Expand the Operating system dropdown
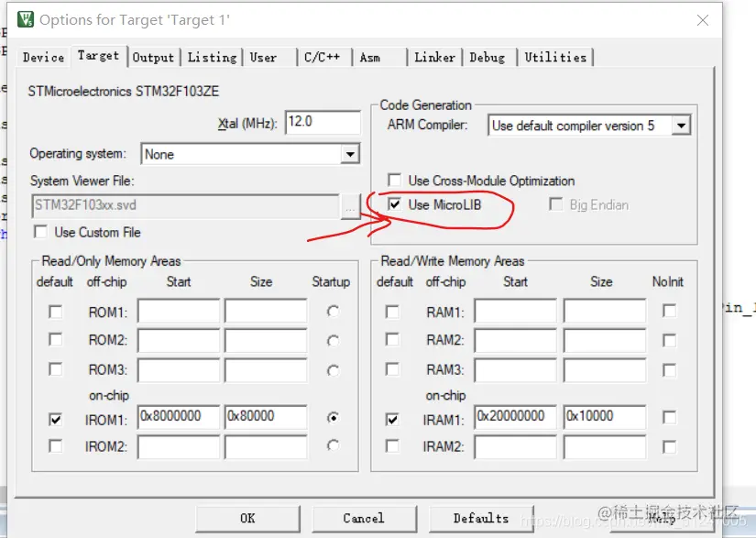The height and width of the screenshot is (538, 756). 350,154
